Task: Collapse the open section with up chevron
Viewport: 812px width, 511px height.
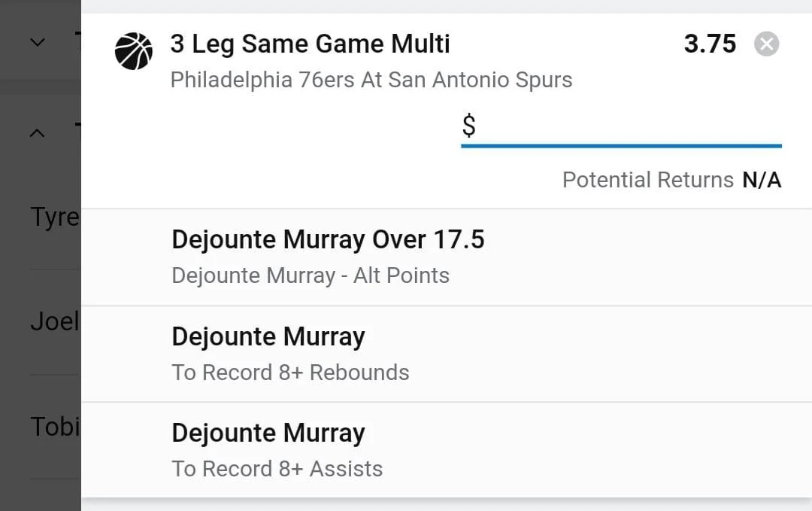Action: pyautogui.click(x=38, y=133)
